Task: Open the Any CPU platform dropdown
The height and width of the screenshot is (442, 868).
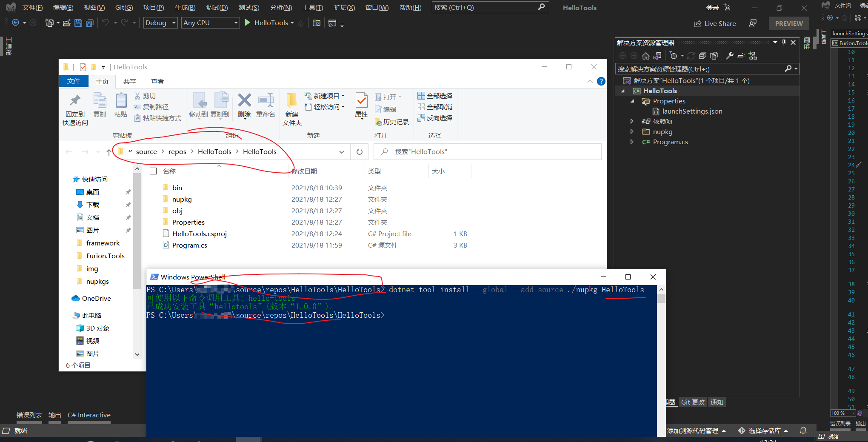Action: pos(210,23)
